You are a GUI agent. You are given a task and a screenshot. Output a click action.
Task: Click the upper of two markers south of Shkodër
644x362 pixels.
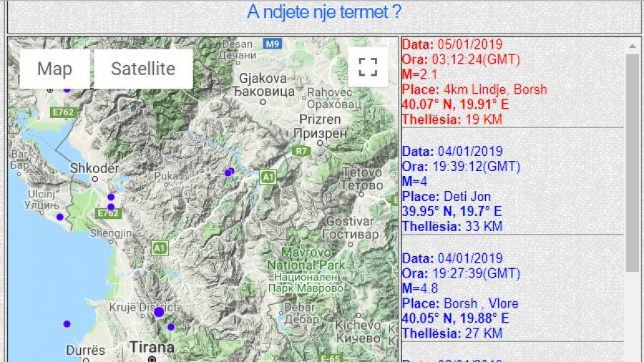(111, 197)
